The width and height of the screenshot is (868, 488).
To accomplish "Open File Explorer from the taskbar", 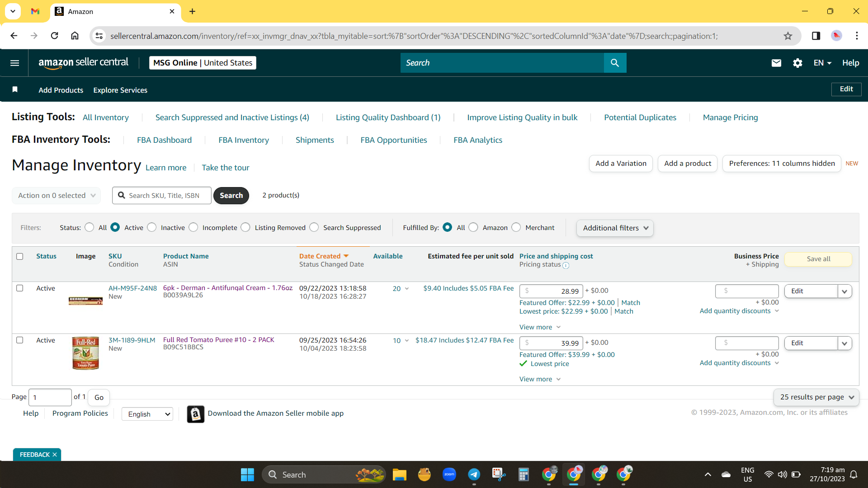I will pyautogui.click(x=400, y=474).
